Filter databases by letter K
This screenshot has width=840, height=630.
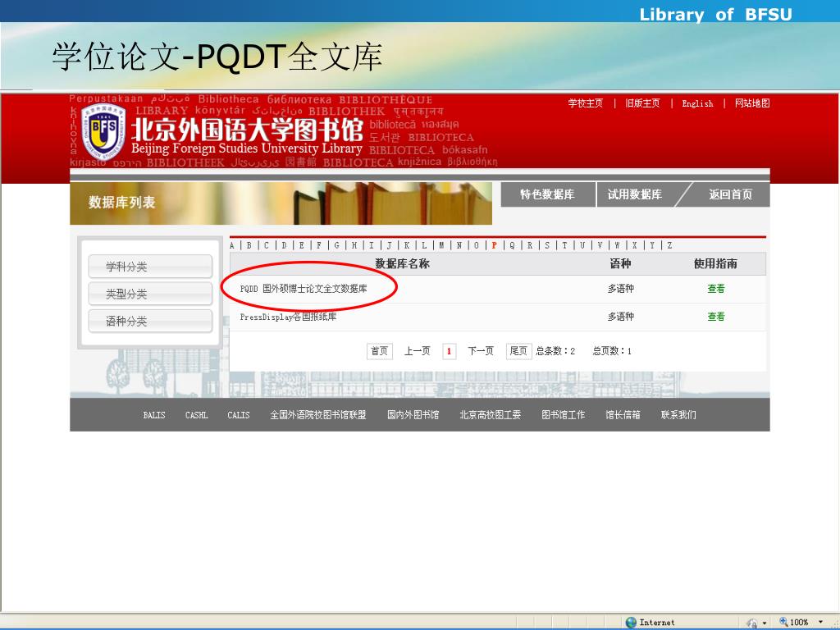(x=407, y=245)
